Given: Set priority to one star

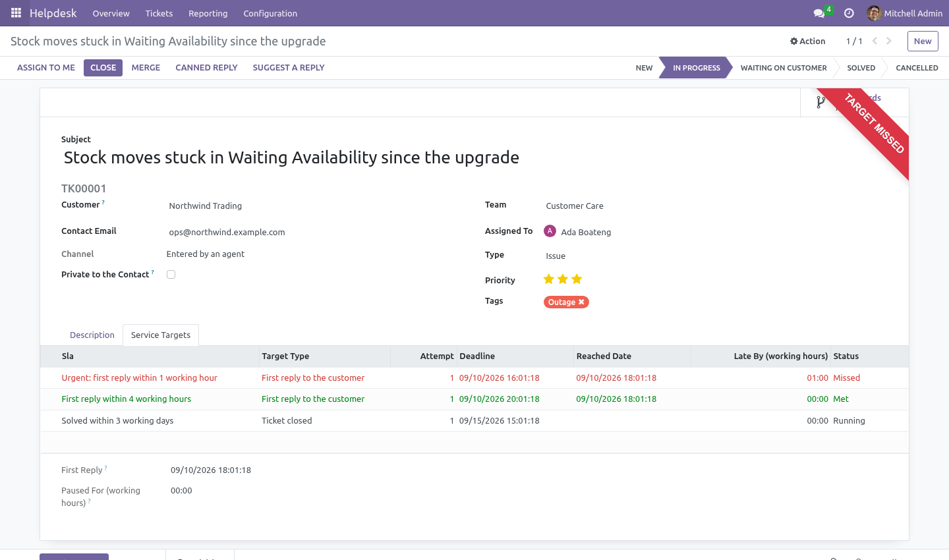Looking at the screenshot, I should coord(548,279).
